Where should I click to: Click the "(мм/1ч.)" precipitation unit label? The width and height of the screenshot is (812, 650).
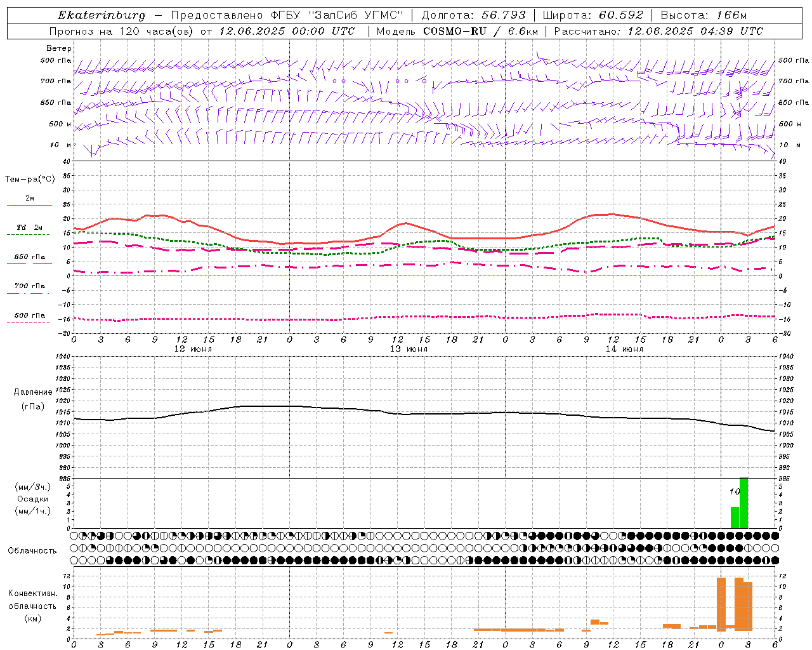(x=33, y=511)
